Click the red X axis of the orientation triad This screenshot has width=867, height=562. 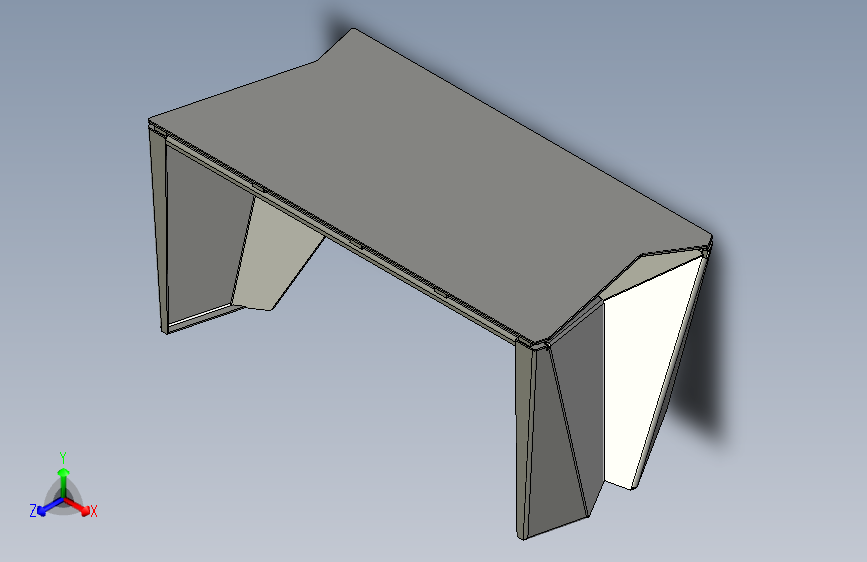[78, 506]
